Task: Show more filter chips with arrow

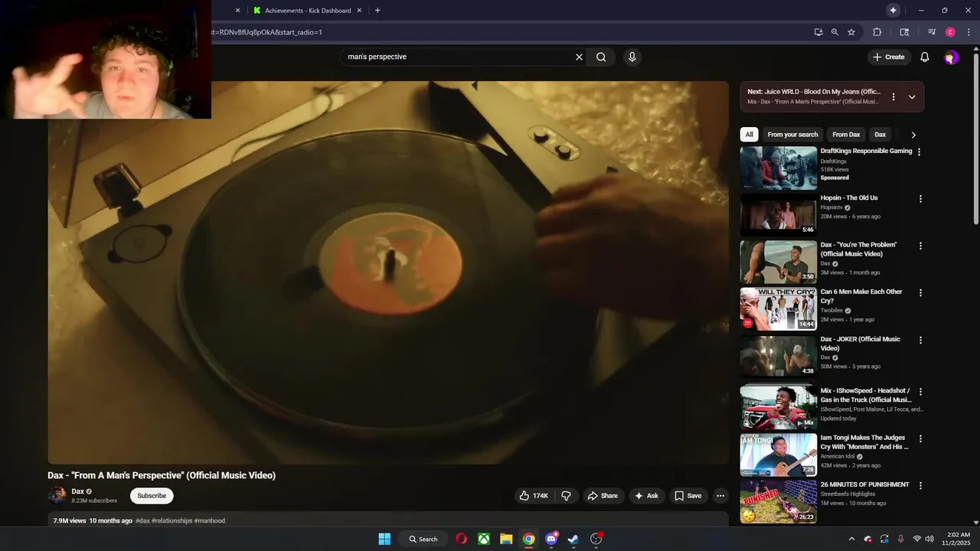Action: click(913, 135)
